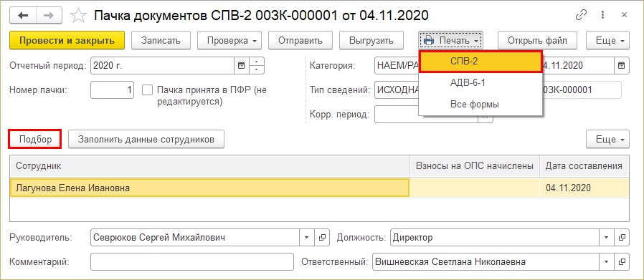Open Ответственный record with the open-form icon
The height and width of the screenshot is (280, 644).
622,261
